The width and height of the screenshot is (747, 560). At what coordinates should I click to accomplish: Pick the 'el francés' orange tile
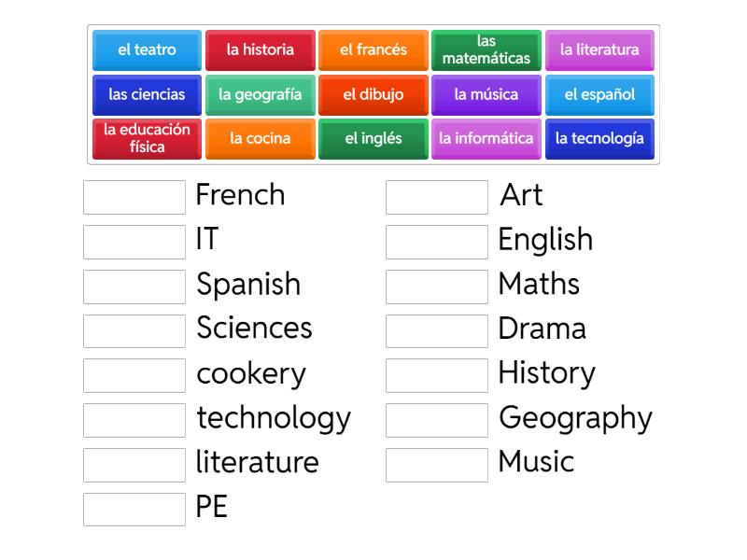[373, 50]
